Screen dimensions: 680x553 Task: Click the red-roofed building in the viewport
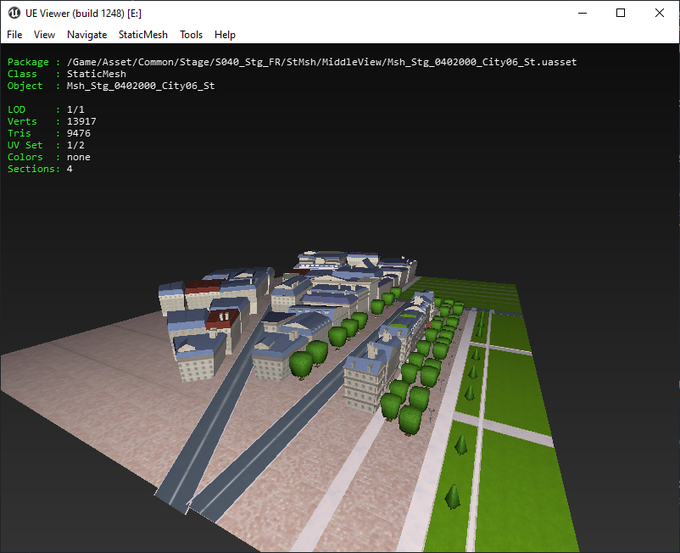tap(222, 317)
